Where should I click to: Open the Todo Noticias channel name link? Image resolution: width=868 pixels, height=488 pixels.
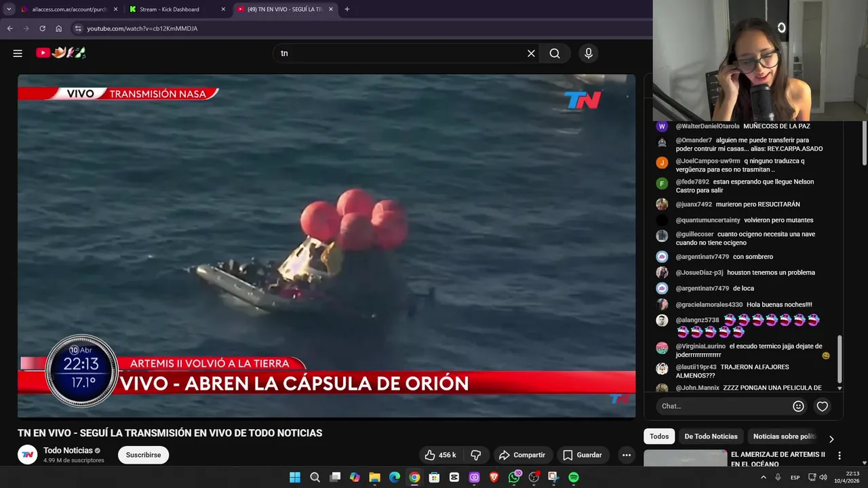(x=68, y=451)
